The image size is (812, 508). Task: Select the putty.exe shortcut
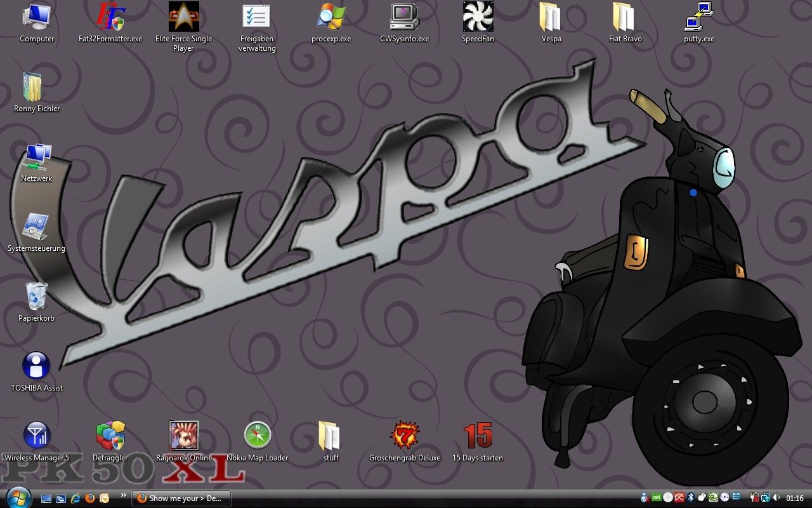[x=698, y=17]
